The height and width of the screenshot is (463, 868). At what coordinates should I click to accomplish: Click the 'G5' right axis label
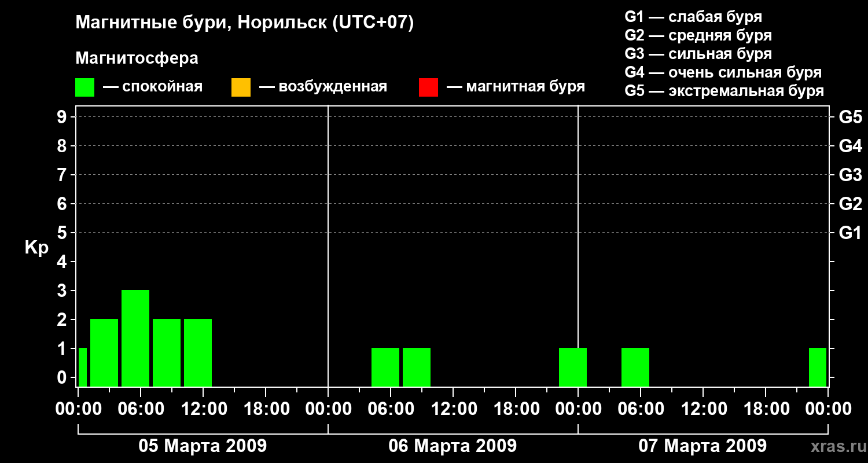(850, 117)
